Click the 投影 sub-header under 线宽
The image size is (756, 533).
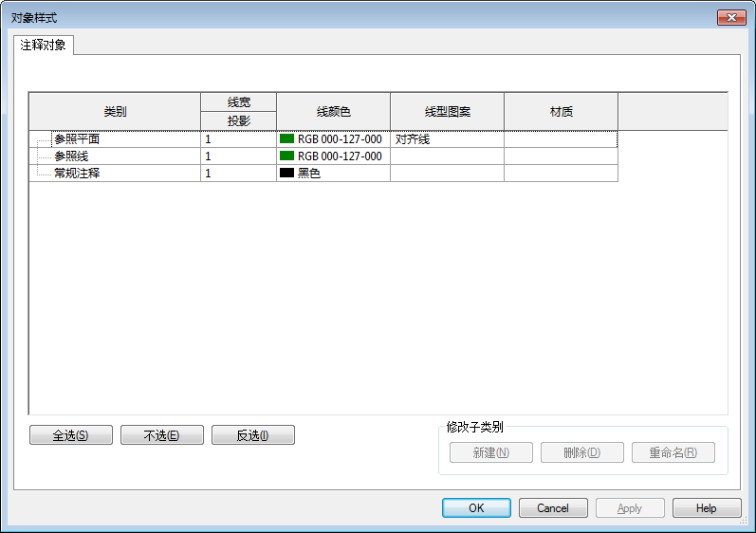[239, 121]
